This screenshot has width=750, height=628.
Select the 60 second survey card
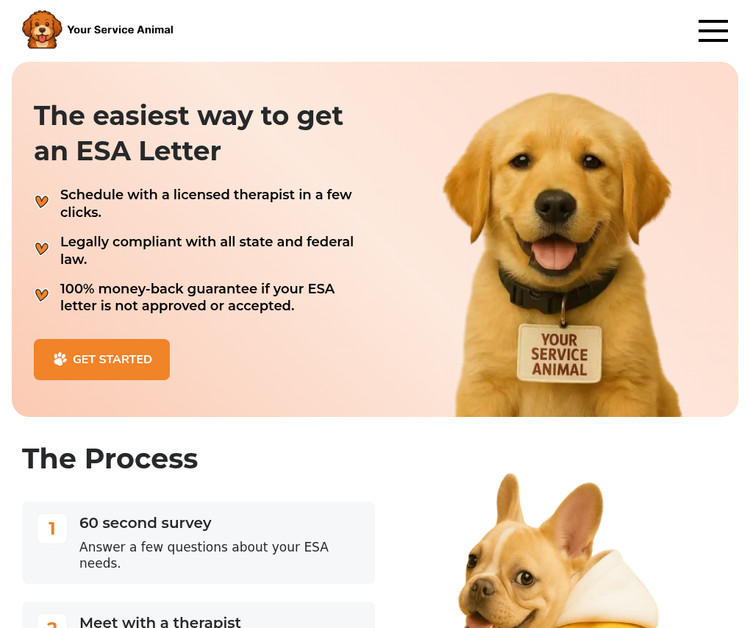(199, 542)
